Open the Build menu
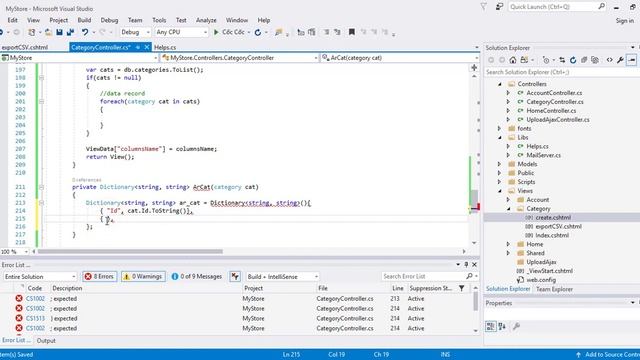This screenshot has height=360, width=640. pyautogui.click(x=84, y=20)
